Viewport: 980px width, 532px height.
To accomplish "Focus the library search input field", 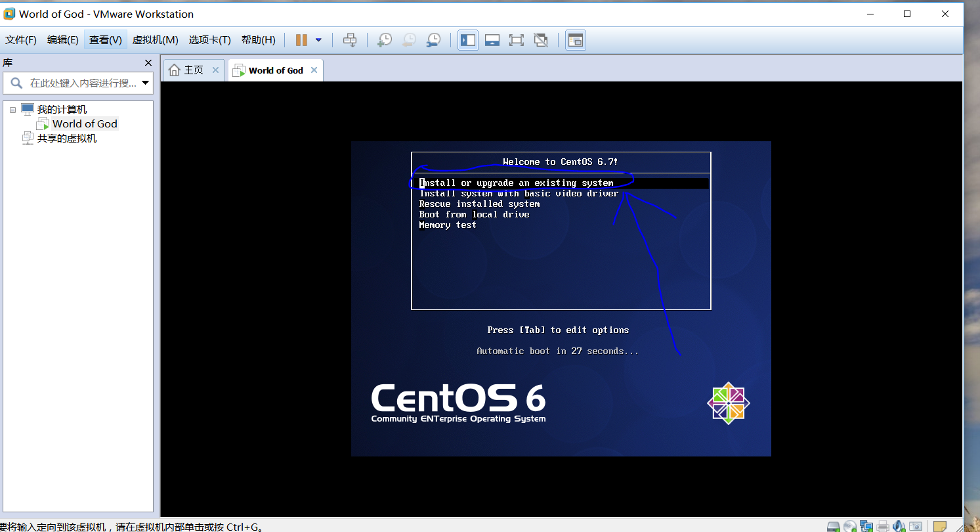I will [x=82, y=83].
